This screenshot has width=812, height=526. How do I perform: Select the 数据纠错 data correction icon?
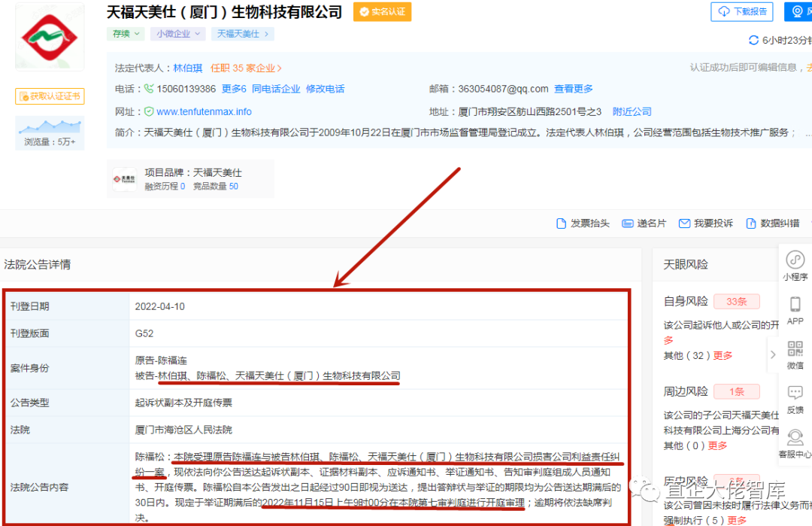774,223
